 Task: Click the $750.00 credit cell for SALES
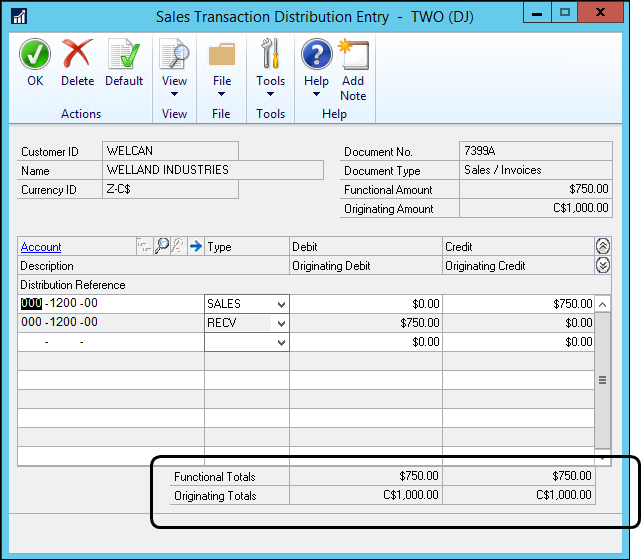coord(518,304)
